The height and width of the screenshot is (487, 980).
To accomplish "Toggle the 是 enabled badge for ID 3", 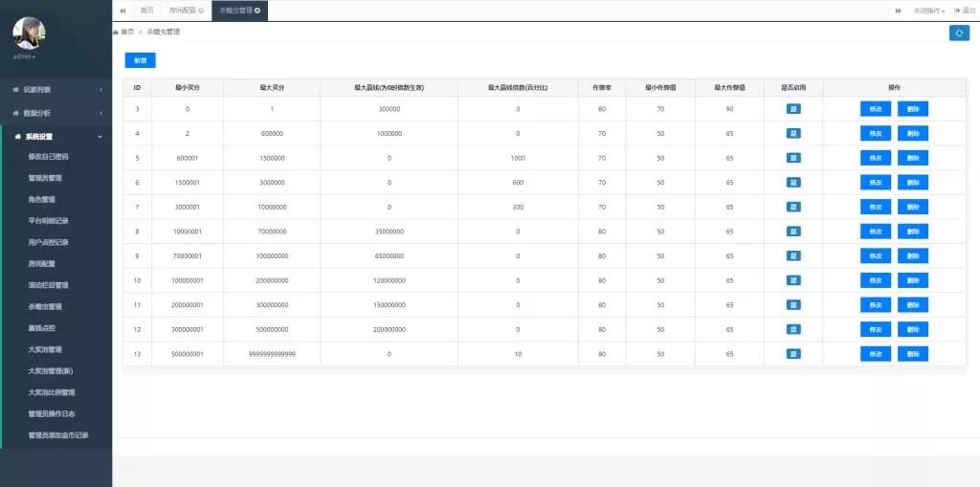I will (793, 108).
